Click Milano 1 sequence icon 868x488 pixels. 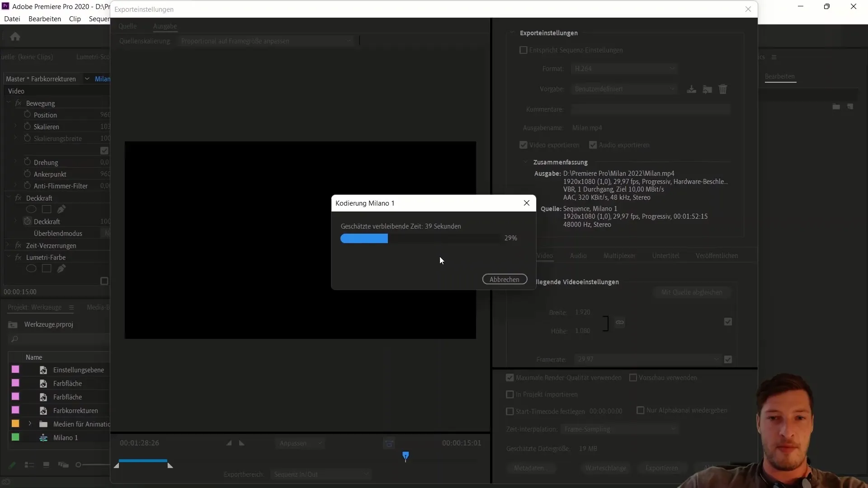(43, 438)
